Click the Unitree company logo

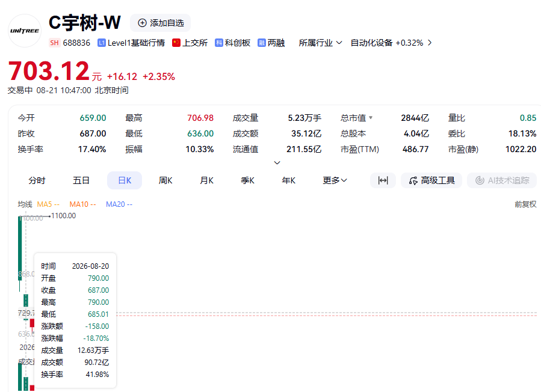25,31
